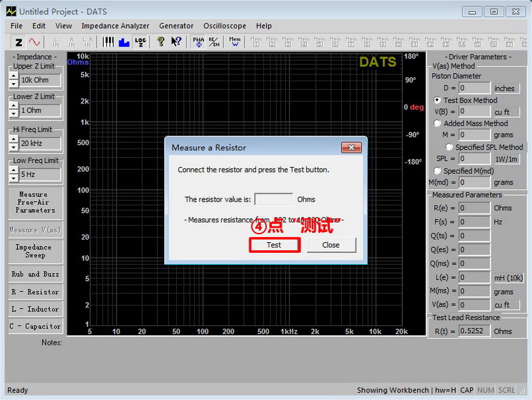Click the red sine wave generator icon
Image resolution: width=532 pixels, height=400 pixels.
click(34, 42)
